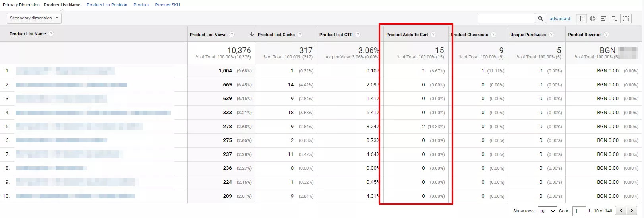This screenshot has width=644, height=218.
Task: Click the 317 total clicks figure
Action: [306, 50]
